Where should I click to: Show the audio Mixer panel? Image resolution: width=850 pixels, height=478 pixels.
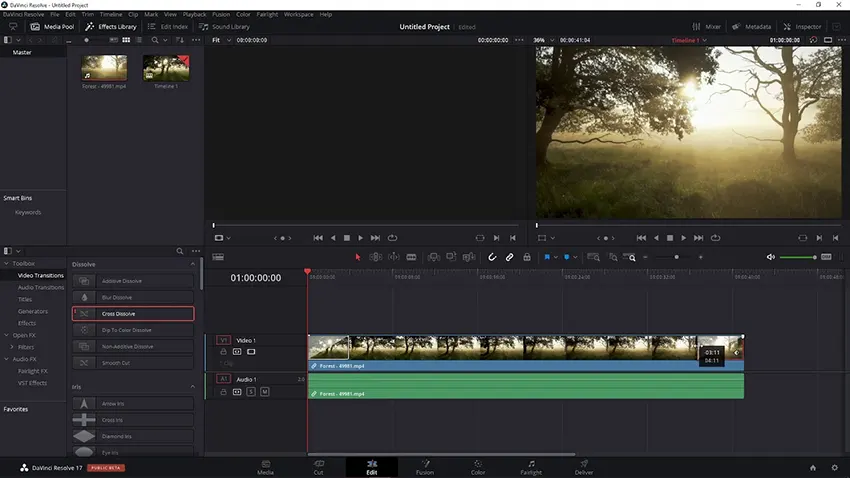[x=706, y=27]
